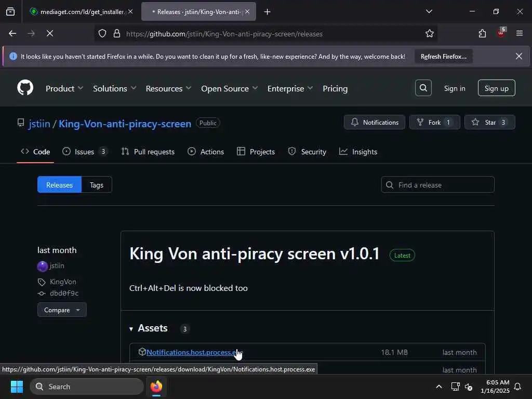532x399 pixels.
Task: Open the network status tray icon
Action: click(x=455, y=387)
